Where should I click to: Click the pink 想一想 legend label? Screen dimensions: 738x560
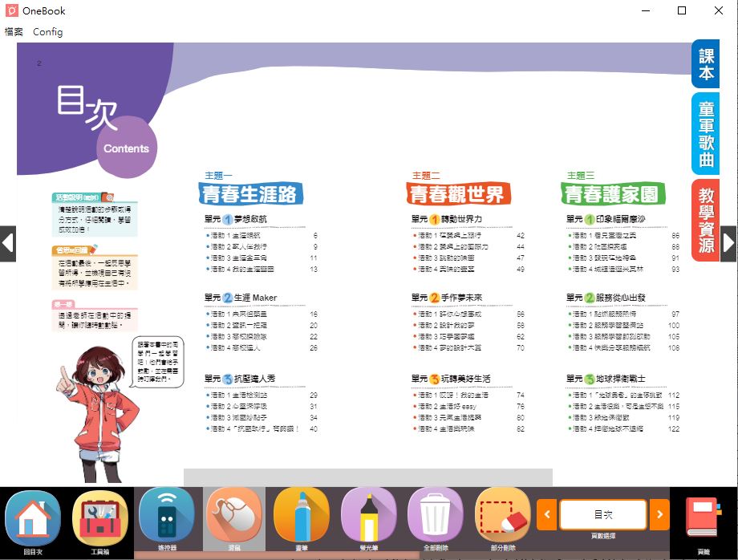pos(63,305)
